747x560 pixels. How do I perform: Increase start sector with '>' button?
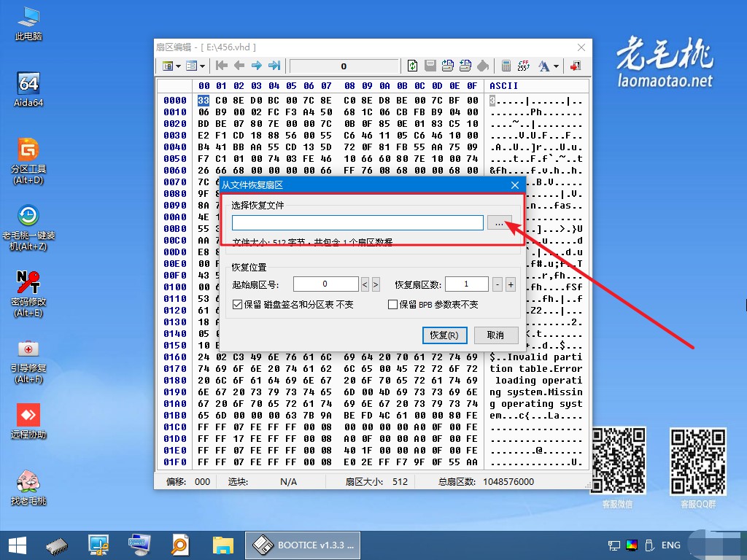click(376, 285)
